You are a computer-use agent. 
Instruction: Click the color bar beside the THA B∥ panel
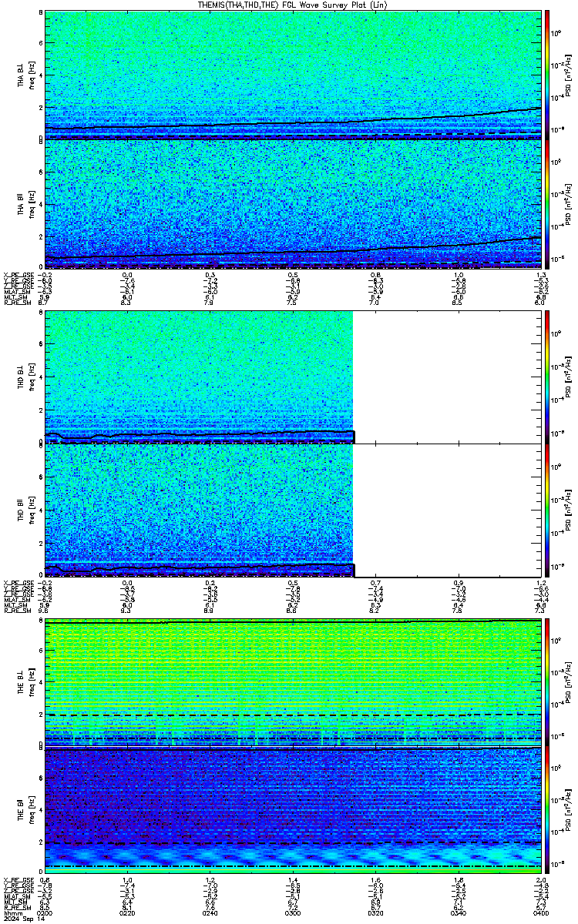(x=547, y=205)
